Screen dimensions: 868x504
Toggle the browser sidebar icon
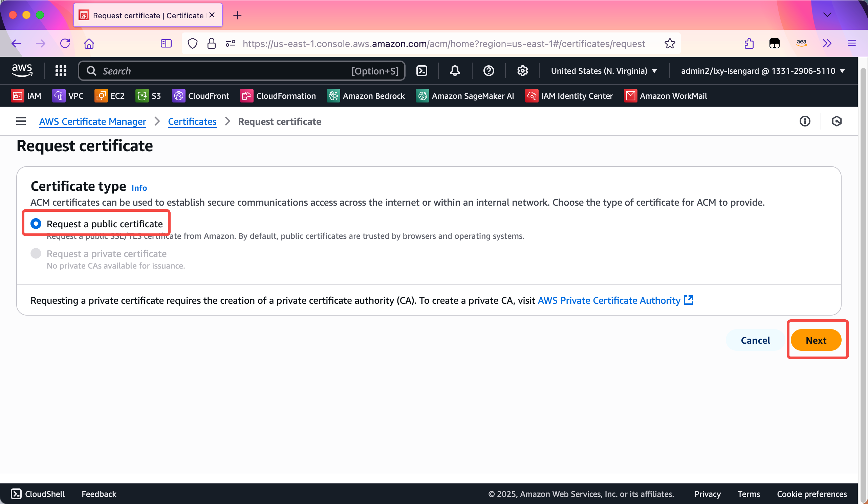click(x=166, y=43)
